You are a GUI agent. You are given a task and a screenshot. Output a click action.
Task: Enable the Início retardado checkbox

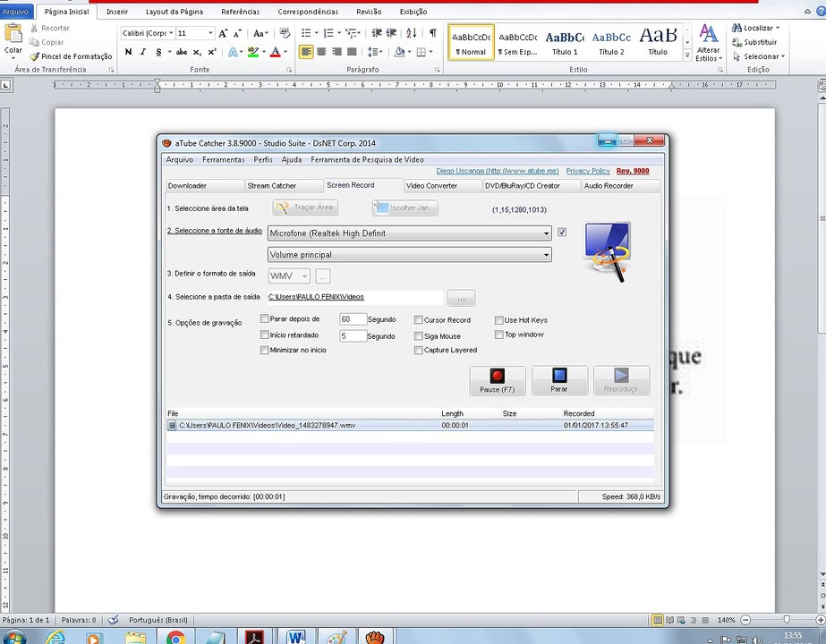265,335
